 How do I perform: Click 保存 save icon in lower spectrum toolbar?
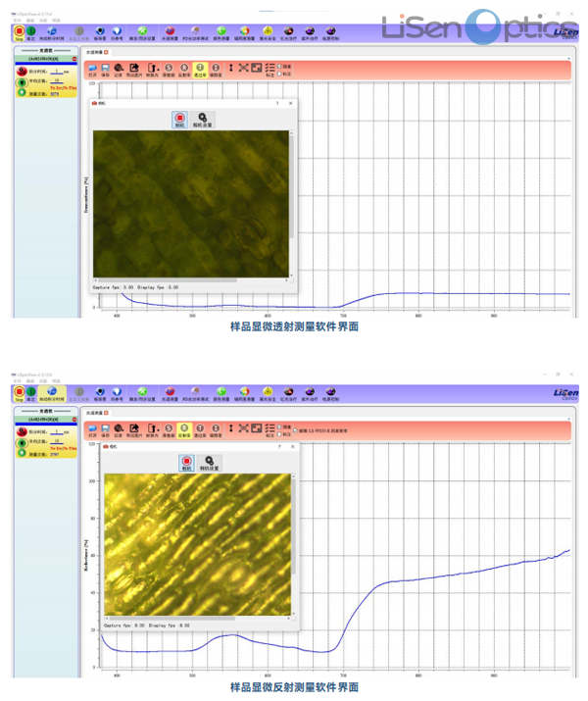(105, 430)
